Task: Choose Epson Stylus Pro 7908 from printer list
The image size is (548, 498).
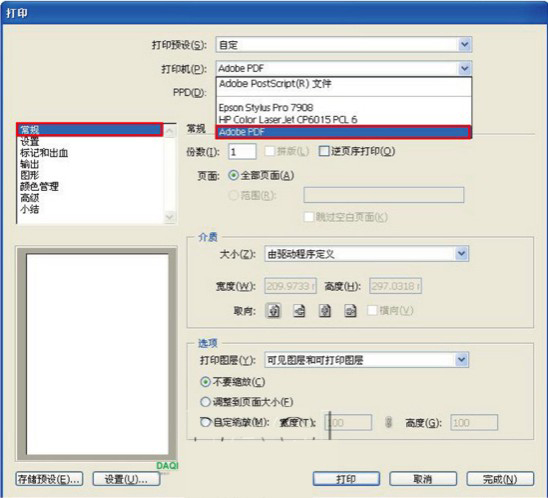Action: coord(344,107)
